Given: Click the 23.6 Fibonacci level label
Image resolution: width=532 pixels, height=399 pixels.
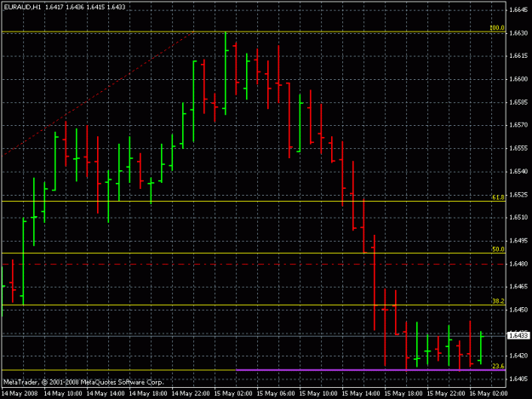Looking at the screenshot, I should pyautogui.click(x=498, y=366).
